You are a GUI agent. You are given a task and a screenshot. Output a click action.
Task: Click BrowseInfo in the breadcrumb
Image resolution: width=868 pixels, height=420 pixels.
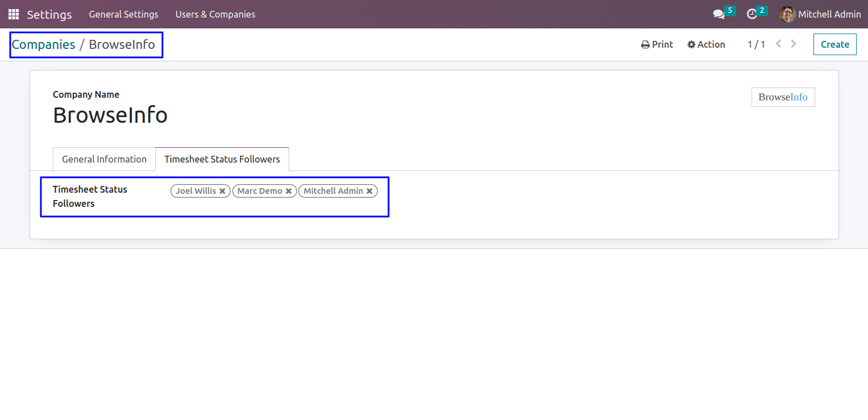pos(122,44)
